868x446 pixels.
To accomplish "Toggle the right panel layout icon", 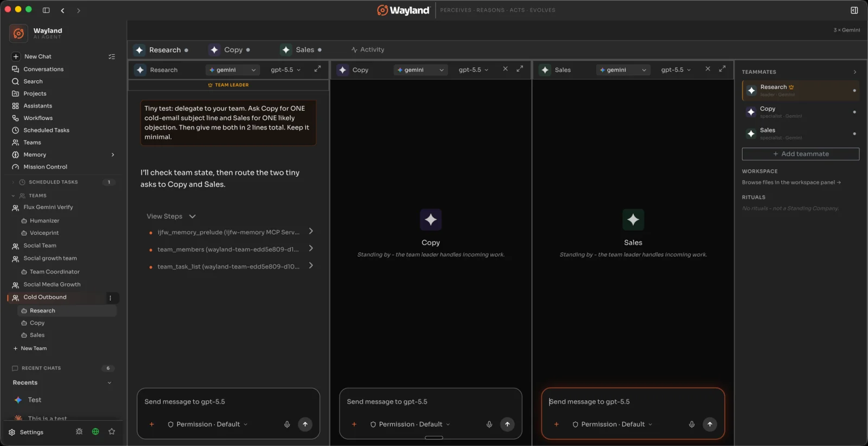I will [854, 10].
